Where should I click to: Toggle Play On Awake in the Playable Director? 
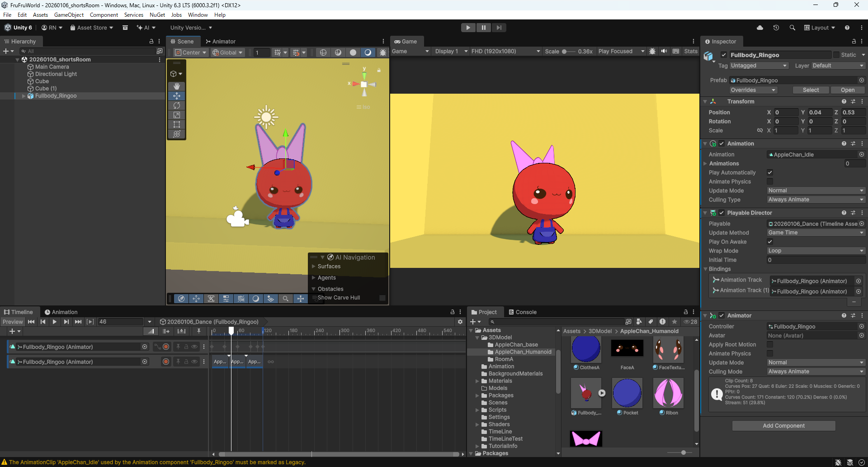[x=770, y=242]
